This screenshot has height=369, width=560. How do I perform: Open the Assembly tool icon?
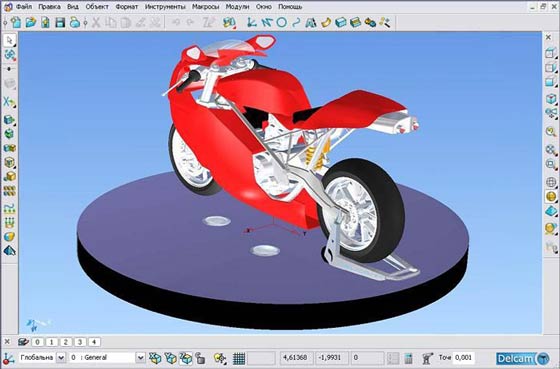tap(370, 23)
